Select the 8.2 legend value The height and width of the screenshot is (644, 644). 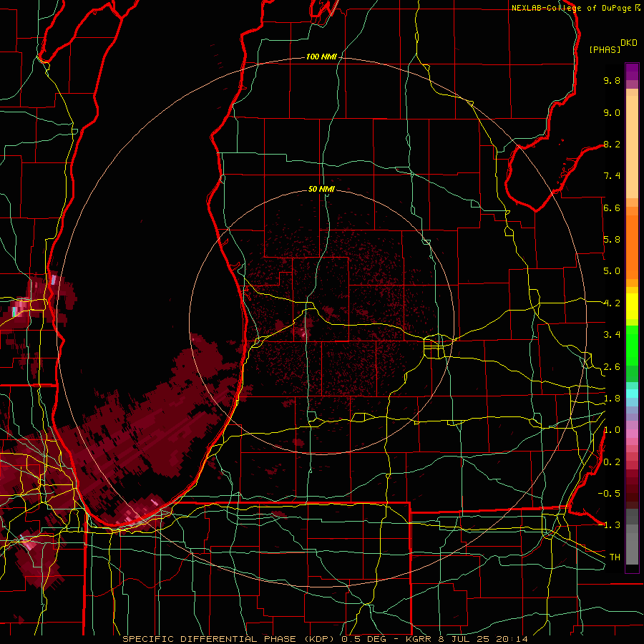point(612,144)
